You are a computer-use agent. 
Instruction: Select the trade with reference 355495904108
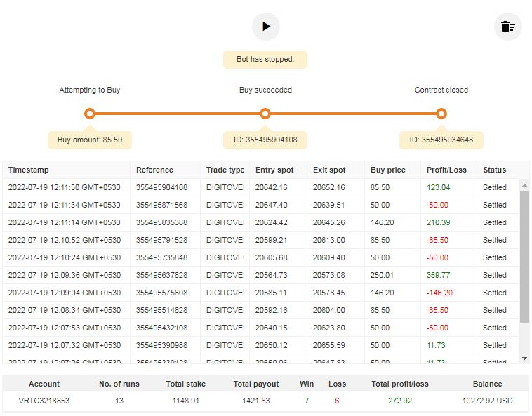[x=161, y=187]
